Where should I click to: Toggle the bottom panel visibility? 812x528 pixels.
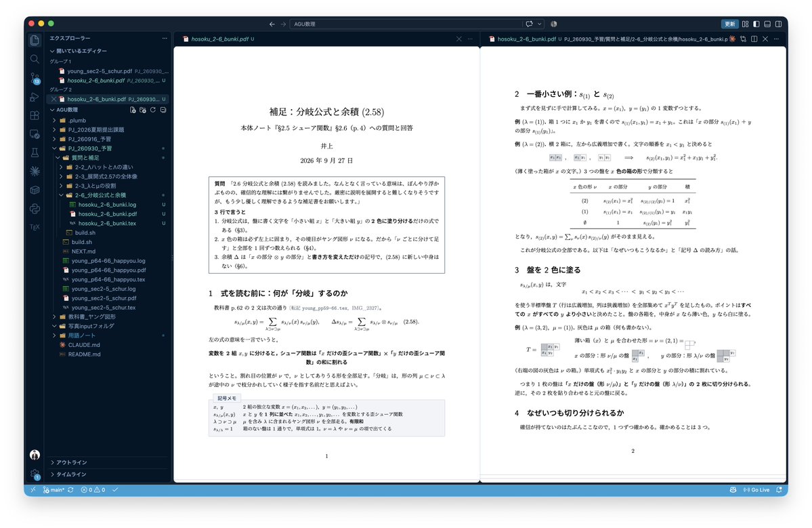coord(767,24)
